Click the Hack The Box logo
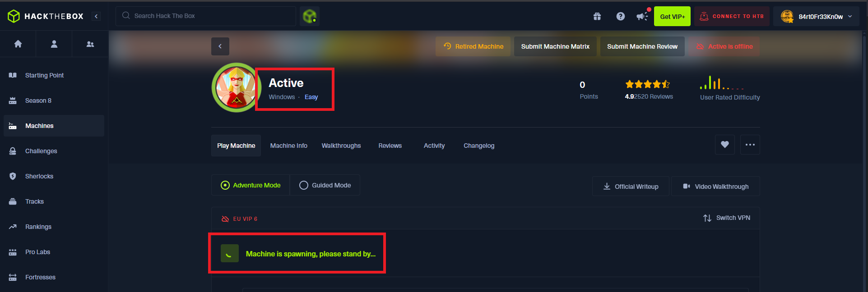Viewport: 868px width, 292px height. (46, 16)
